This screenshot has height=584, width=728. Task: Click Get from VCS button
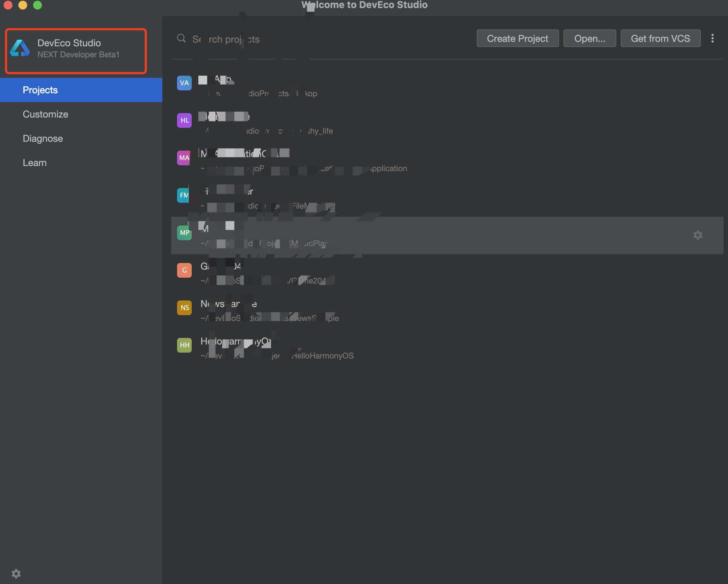tap(660, 39)
